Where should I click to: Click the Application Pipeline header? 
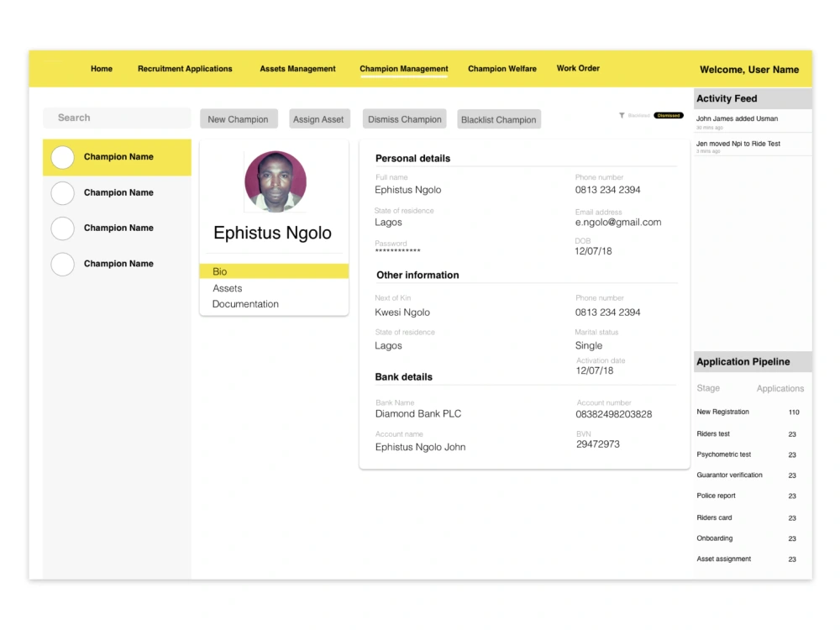pyautogui.click(x=753, y=361)
